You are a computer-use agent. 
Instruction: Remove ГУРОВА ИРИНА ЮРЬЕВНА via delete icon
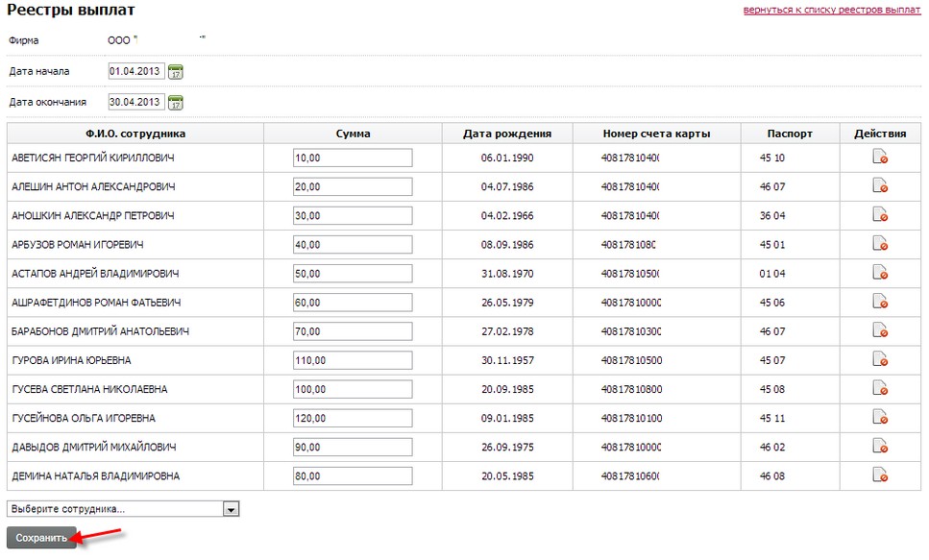coord(879,359)
